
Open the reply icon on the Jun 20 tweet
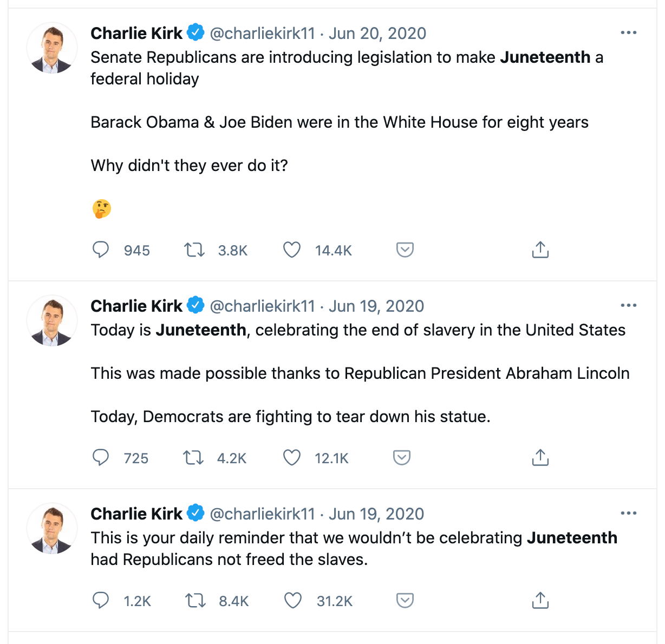pos(101,250)
